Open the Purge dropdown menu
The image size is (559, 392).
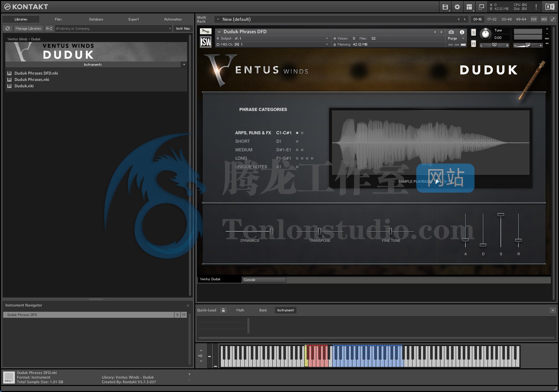(x=456, y=39)
